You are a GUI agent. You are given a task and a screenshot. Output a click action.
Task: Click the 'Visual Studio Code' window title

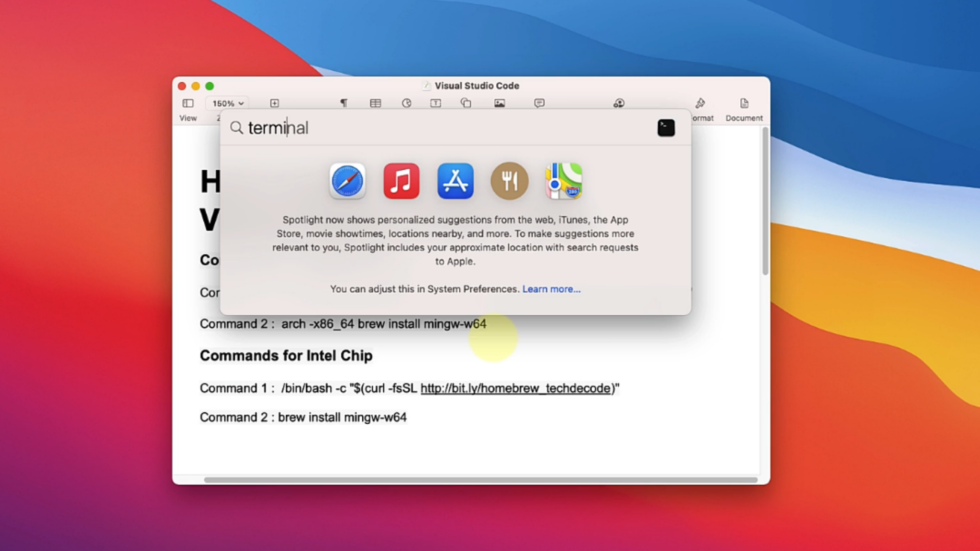[477, 86]
